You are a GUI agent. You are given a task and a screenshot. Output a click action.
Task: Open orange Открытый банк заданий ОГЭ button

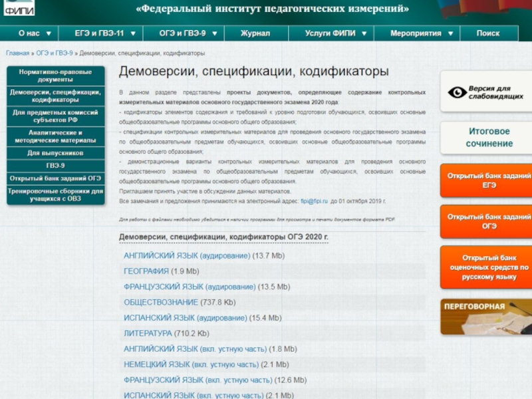(x=486, y=221)
